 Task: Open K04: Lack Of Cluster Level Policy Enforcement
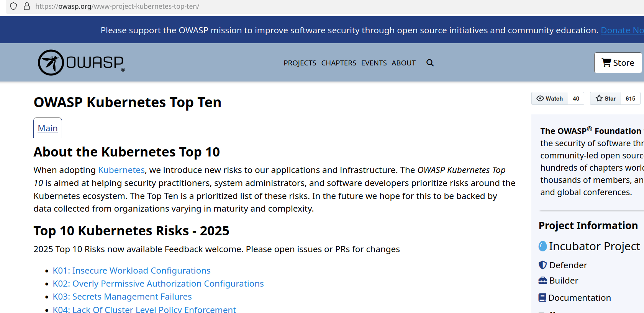coord(144,309)
